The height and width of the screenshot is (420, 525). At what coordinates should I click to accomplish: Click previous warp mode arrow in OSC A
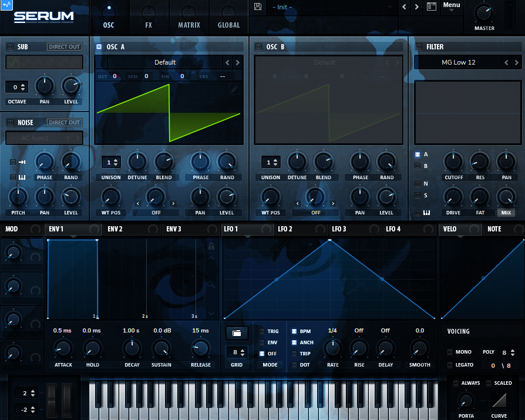138,203
